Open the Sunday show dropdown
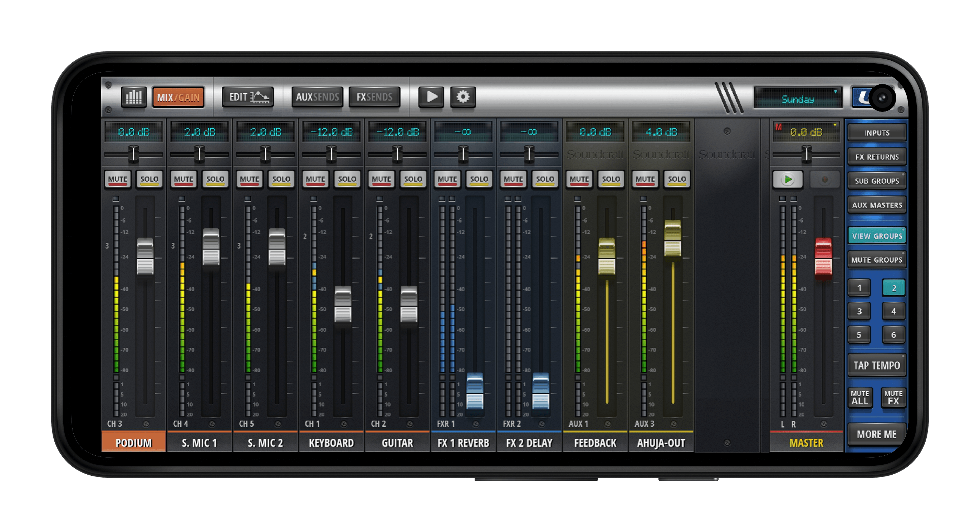 coord(798,99)
